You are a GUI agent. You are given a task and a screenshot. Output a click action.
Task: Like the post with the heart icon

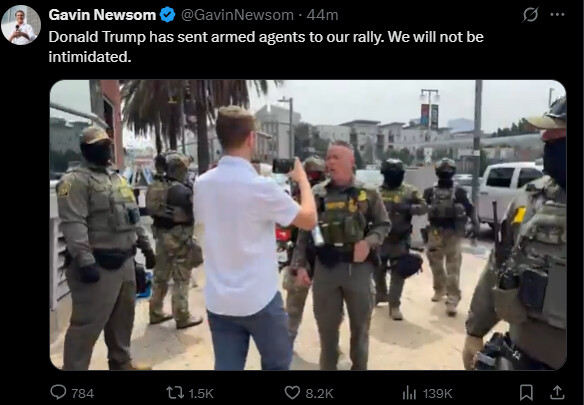tap(292, 393)
